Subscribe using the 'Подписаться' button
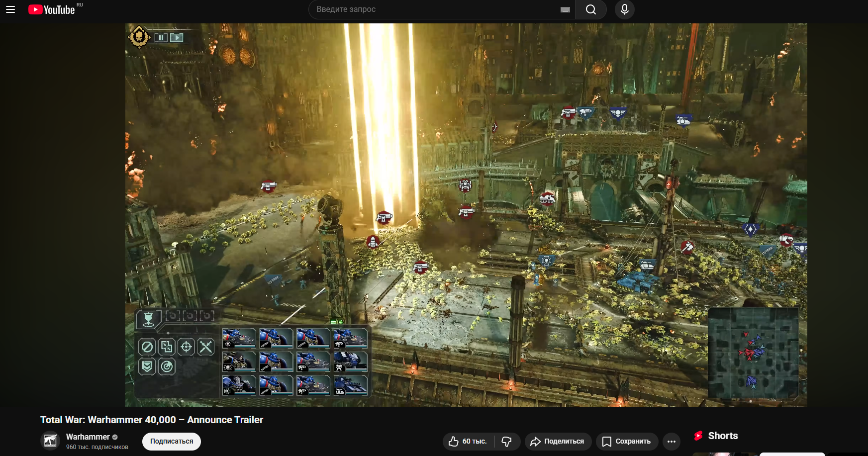This screenshot has width=868, height=456. pyautogui.click(x=172, y=441)
